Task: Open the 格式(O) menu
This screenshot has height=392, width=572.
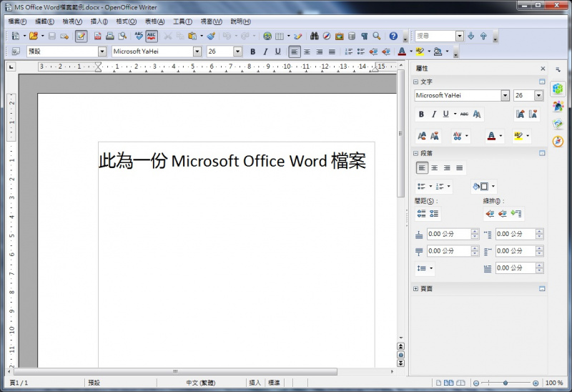Action: click(126, 21)
